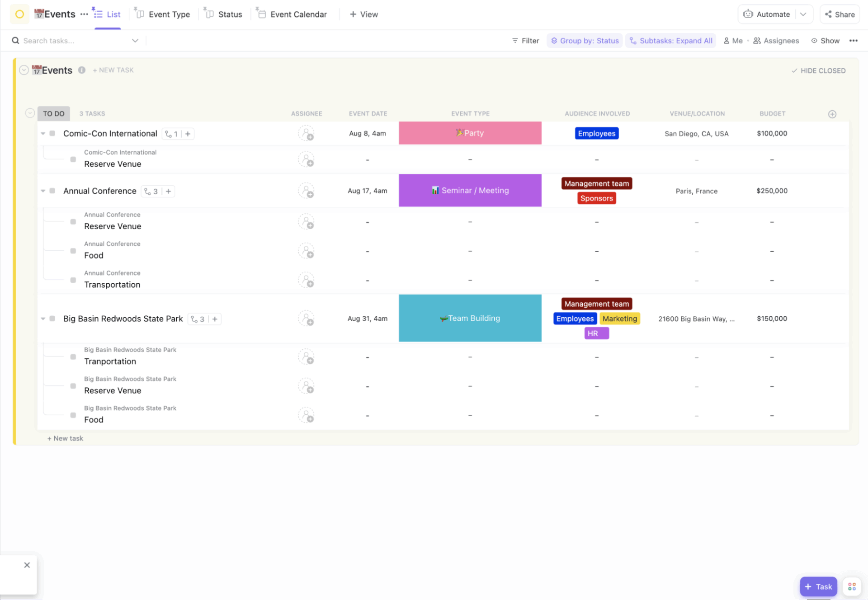Screen dimensions: 868x600
Task: Switch to the Event Type tab
Action: (168, 14)
